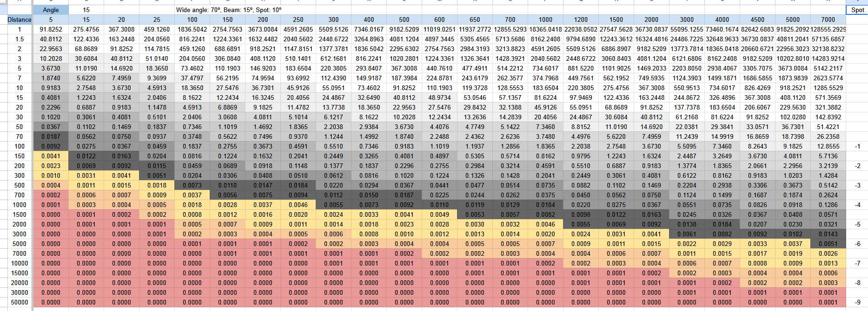Select column header 25
Screen dimensions: 868x311
(x=157, y=19)
